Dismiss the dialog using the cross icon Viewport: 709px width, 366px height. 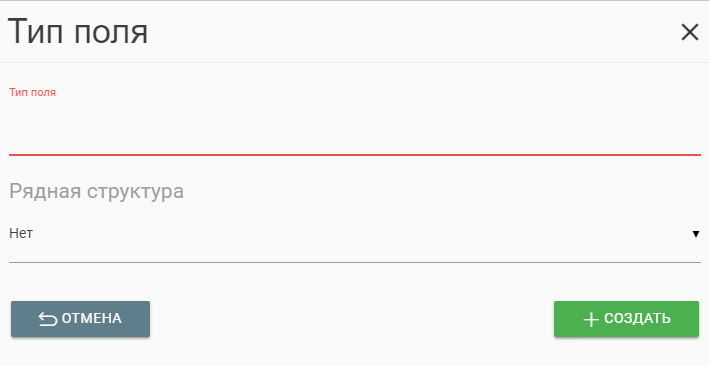click(690, 32)
